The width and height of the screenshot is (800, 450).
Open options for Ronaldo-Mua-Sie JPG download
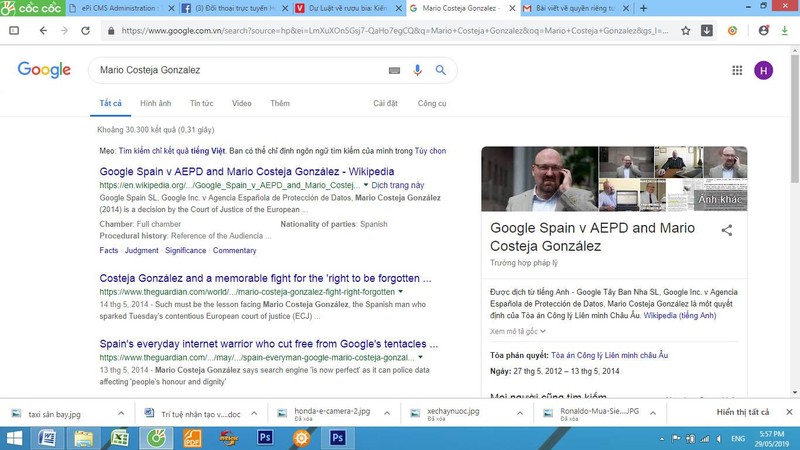coord(653,413)
